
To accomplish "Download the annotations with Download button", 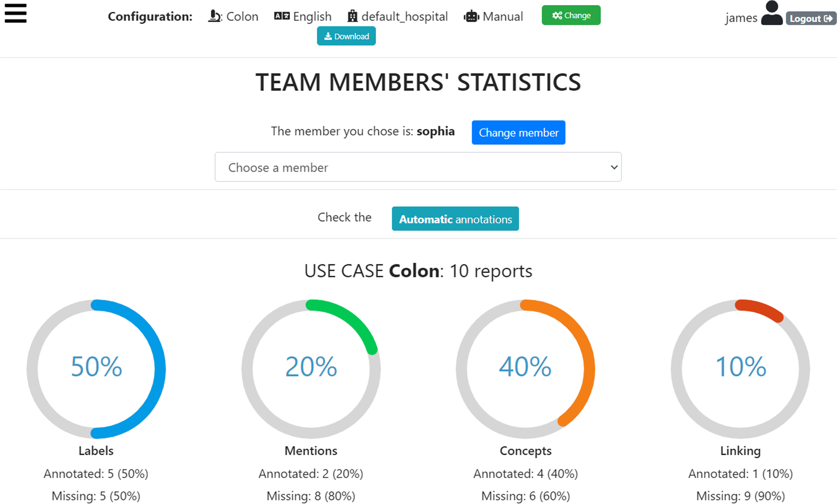I will [x=346, y=36].
